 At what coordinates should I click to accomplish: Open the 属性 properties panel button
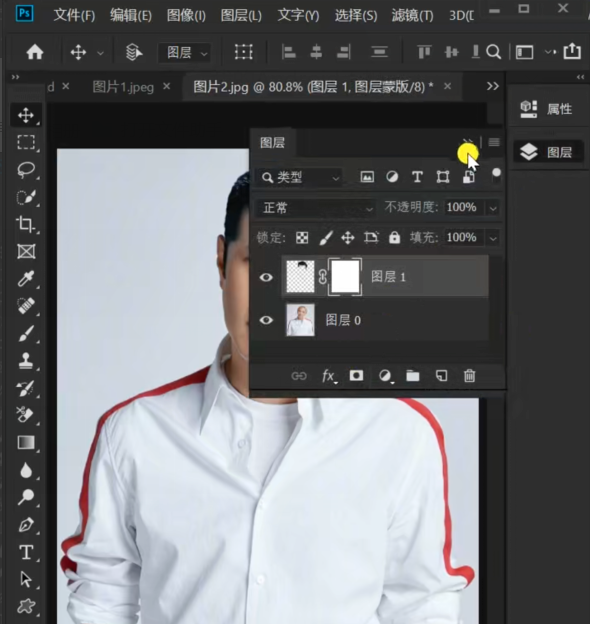(x=547, y=109)
